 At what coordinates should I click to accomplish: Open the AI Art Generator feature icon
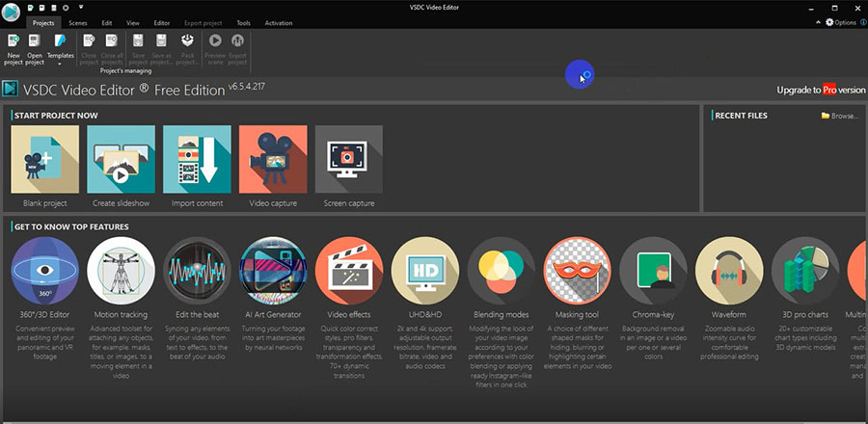coord(273,271)
